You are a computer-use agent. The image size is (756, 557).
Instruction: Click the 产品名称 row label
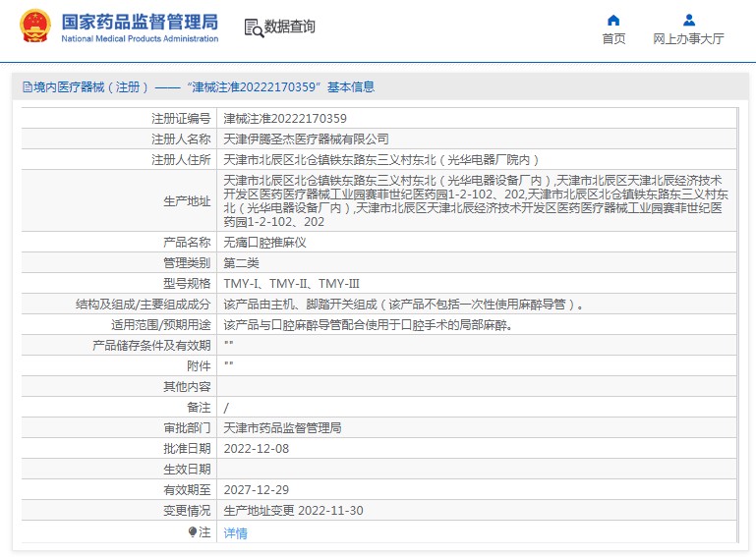point(187,243)
